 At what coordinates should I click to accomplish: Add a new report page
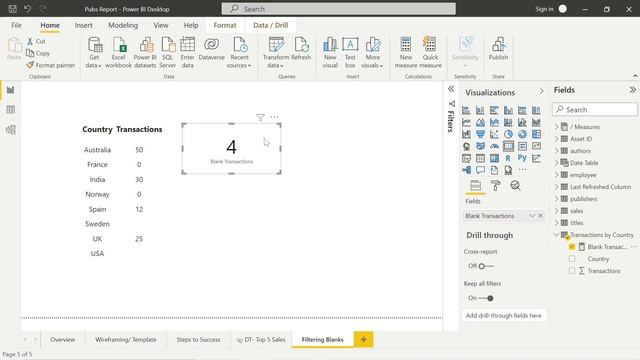click(363, 340)
